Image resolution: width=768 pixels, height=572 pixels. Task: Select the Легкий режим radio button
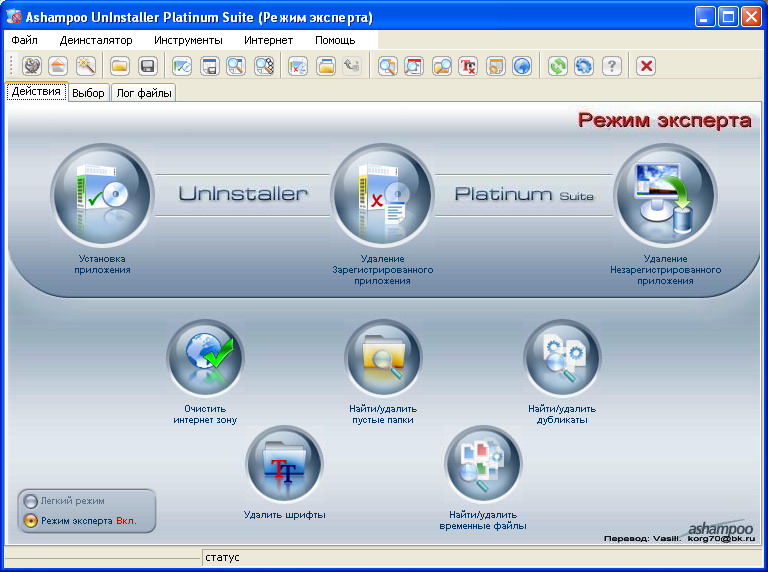[31, 501]
